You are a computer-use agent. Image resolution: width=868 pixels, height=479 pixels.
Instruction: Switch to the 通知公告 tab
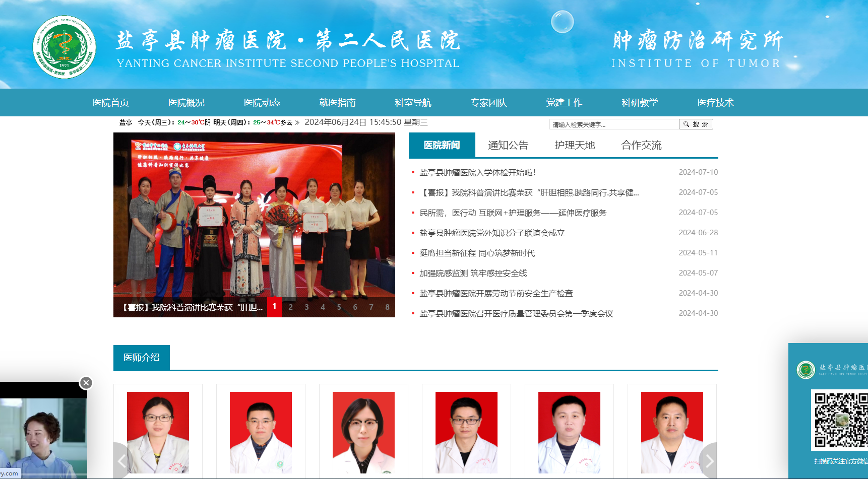point(508,145)
